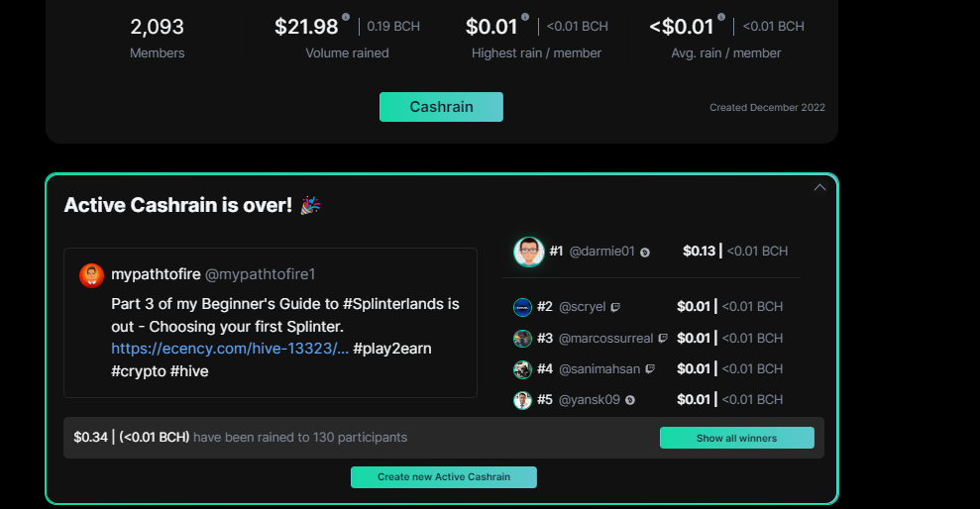Open the ecency.com link in the tweet
Screen dimensions: 980x509
230,349
